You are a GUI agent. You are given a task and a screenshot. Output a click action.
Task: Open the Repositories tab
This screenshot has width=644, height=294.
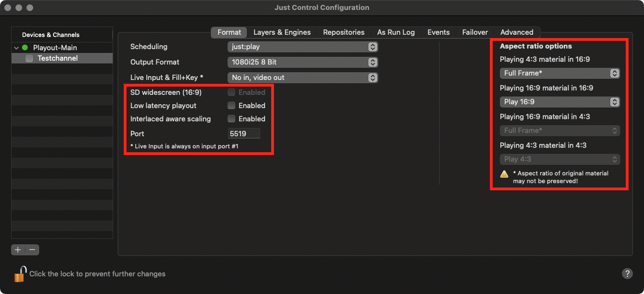click(344, 33)
